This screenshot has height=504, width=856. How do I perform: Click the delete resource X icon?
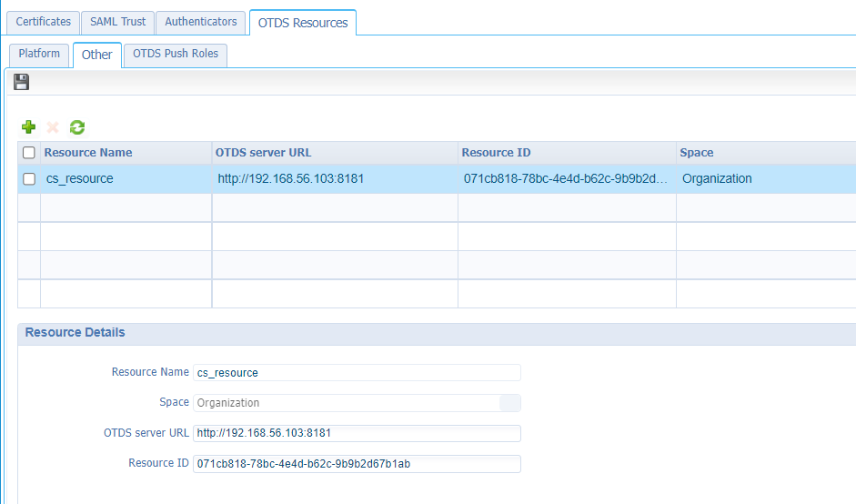click(x=53, y=127)
